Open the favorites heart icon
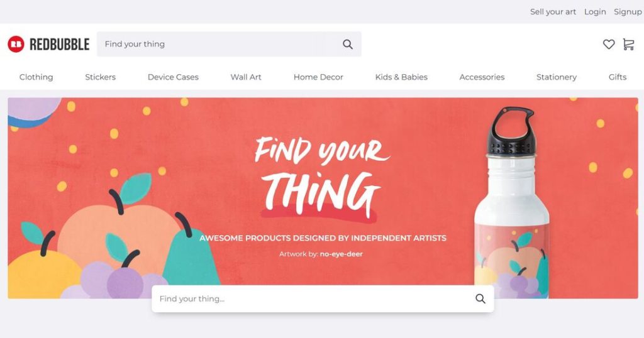Screen dimensions: 644x338 click(x=609, y=45)
